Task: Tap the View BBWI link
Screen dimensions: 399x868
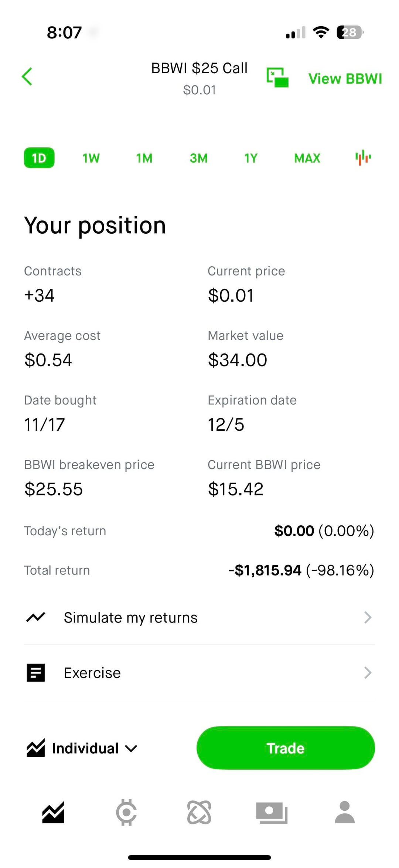Action: tap(345, 79)
